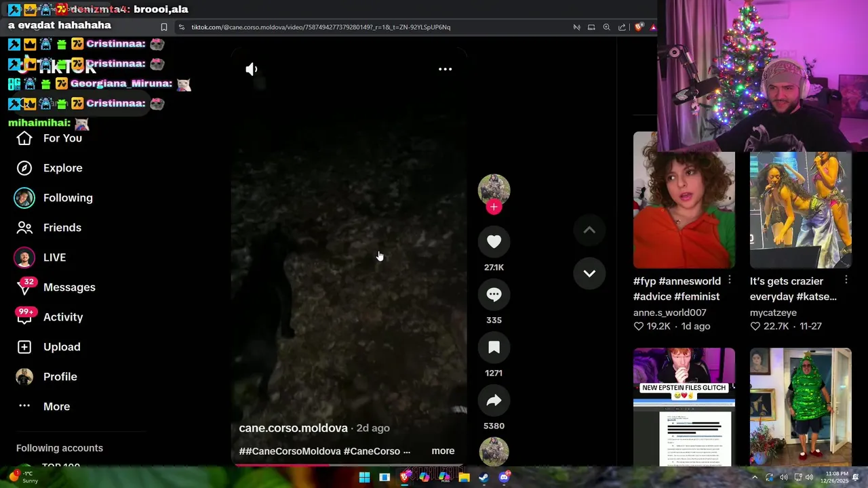Screen dimensions: 868x488
Task: Open File Explorer from the taskbar
Action: (x=464, y=477)
